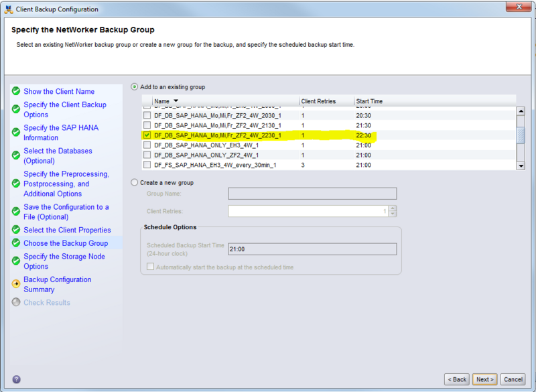Select the Create a new group radio button
Screen dimensions: 536x392
[x=135, y=182]
